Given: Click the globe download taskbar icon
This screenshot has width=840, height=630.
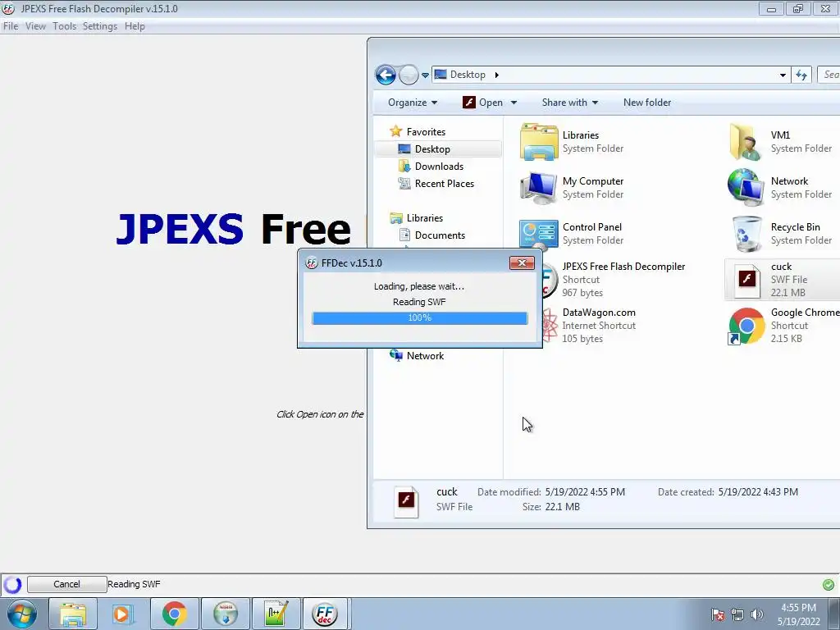Looking at the screenshot, I should (x=226, y=614).
